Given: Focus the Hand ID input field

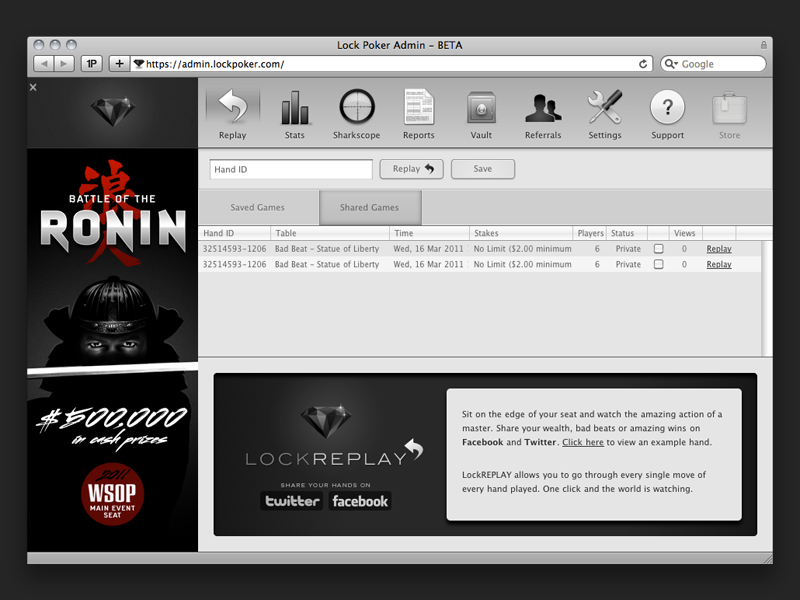Looking at the screenshot, I should coord(291,169).
